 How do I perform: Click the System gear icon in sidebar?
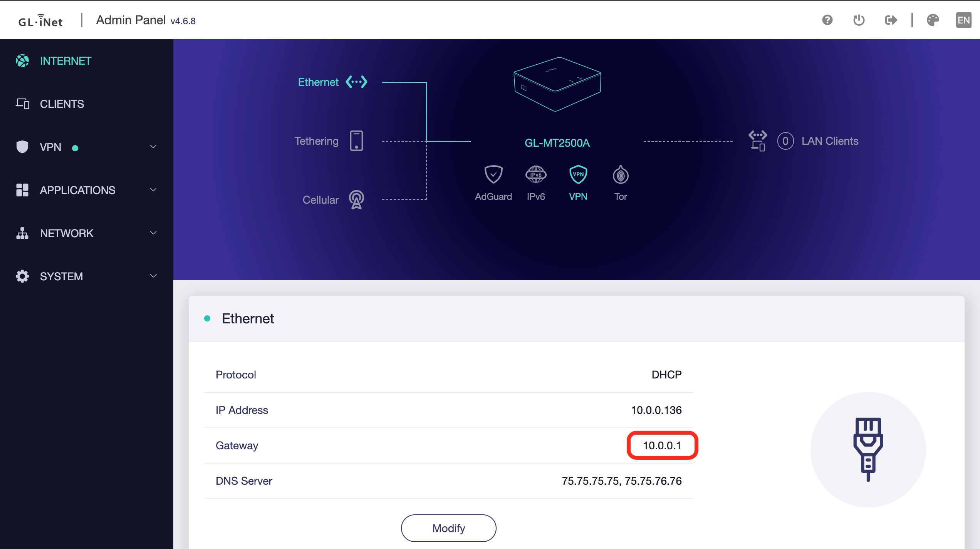[x=22, y=276]
